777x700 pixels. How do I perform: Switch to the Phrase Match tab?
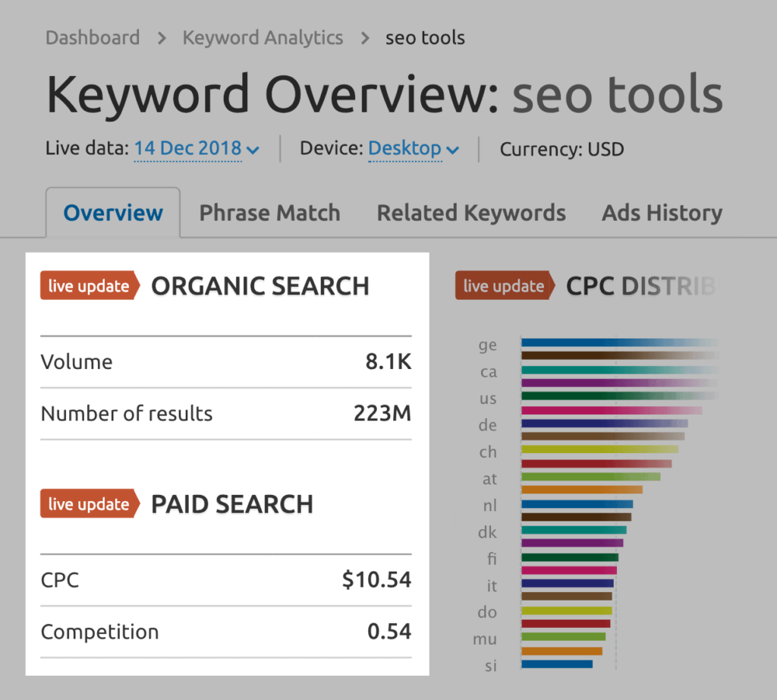tap(269, 213)
